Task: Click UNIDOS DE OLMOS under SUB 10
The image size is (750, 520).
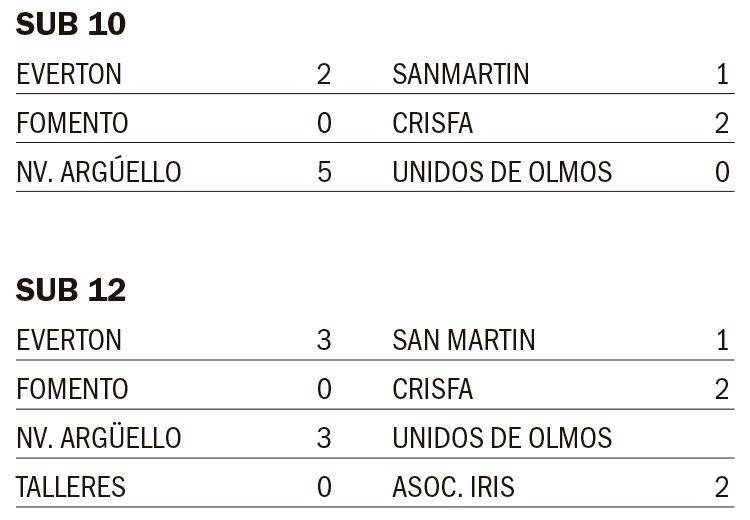Action: click(x=502, y=172)
